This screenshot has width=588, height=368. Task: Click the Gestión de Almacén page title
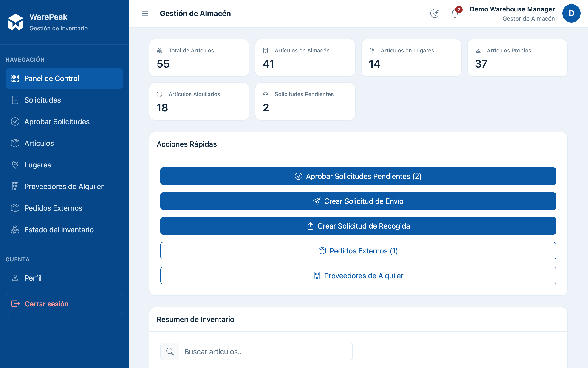(195, 14)
